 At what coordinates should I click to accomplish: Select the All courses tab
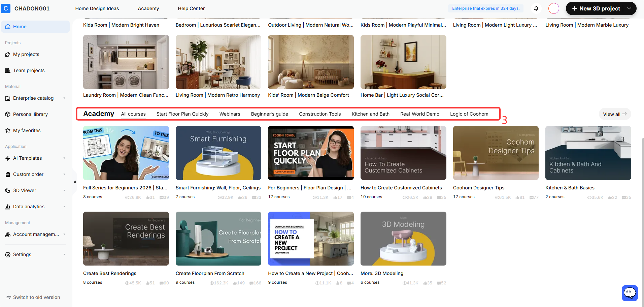(133, 114)
